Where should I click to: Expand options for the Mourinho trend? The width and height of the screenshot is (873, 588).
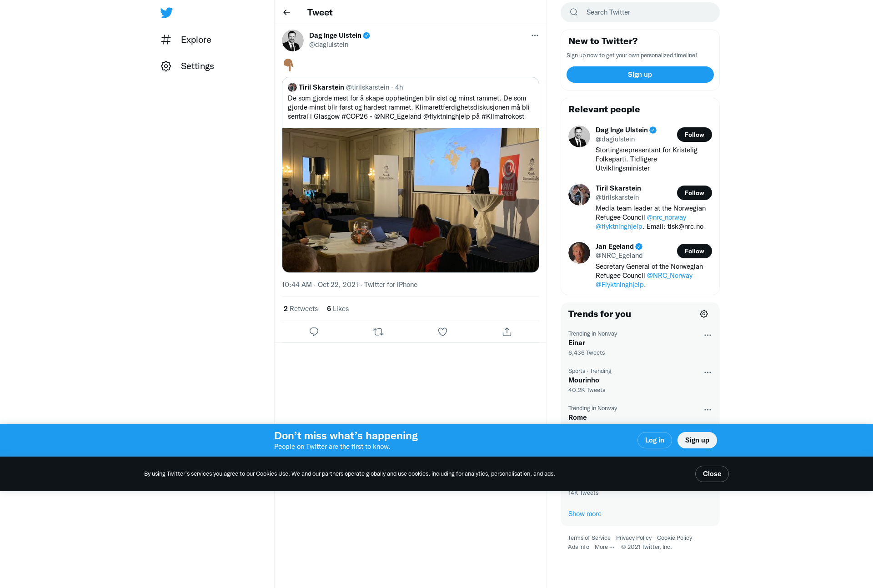pyautogui.click(x=707, y=372)
